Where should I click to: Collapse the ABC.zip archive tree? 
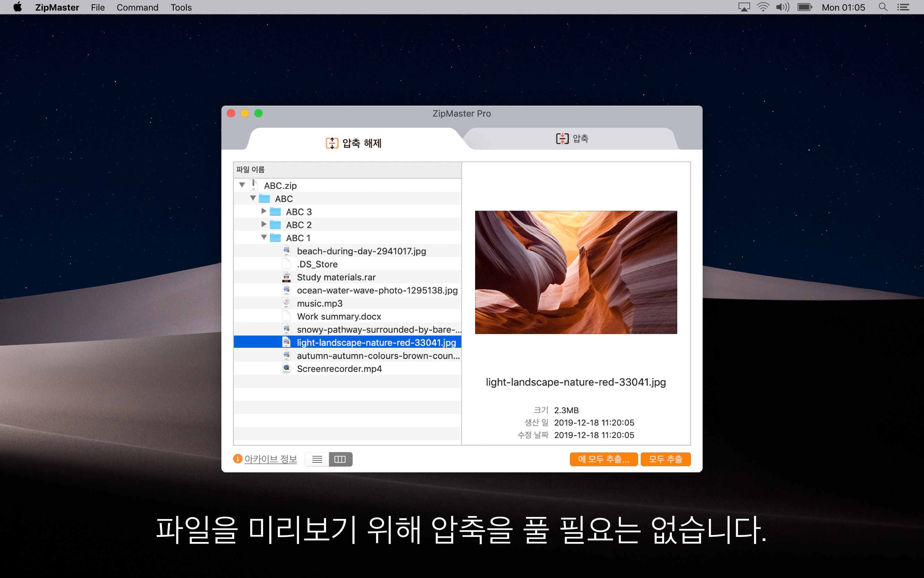click(x=242, y=185)
